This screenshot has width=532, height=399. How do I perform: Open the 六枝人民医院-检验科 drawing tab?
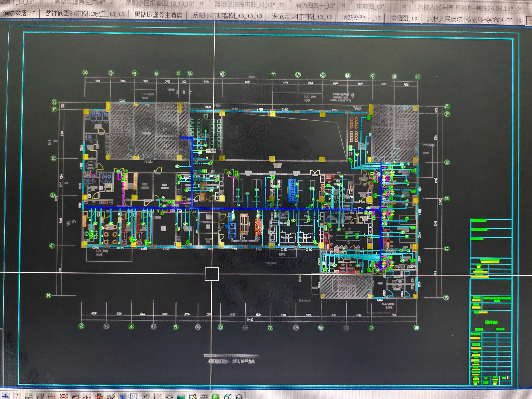(x=474, y=19)
